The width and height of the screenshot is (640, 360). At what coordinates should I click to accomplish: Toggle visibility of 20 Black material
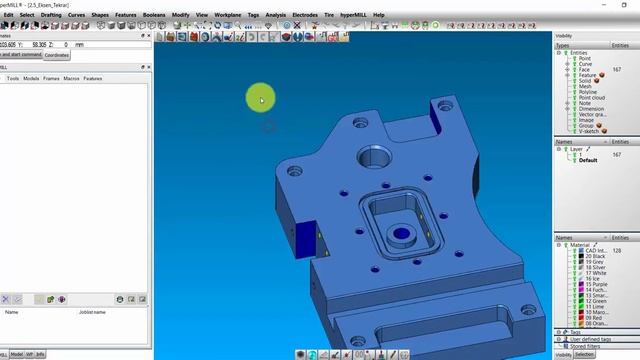(x=574, y=256)
